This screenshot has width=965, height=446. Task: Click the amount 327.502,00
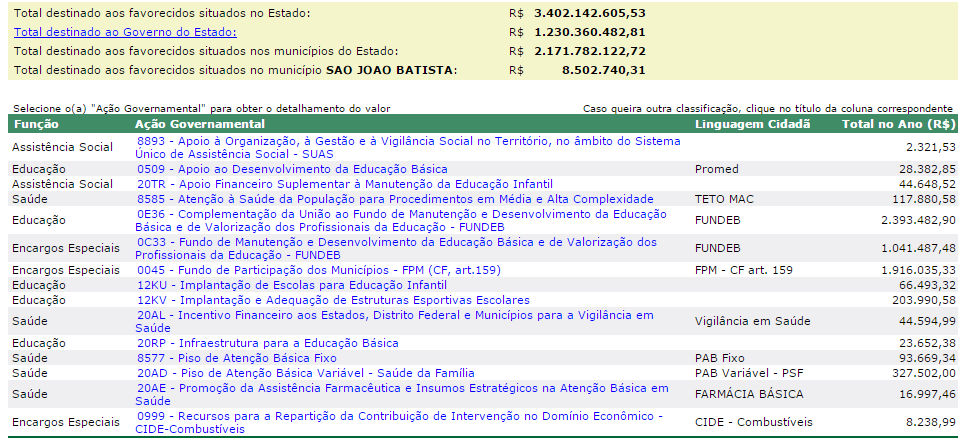(924, 373)
